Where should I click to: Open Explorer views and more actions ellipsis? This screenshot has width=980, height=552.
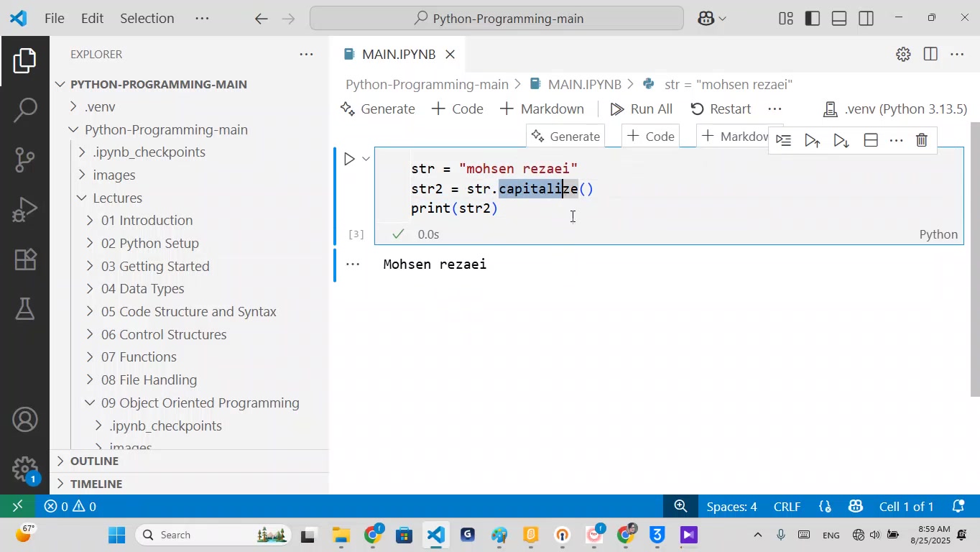click(x=306, y=55)
